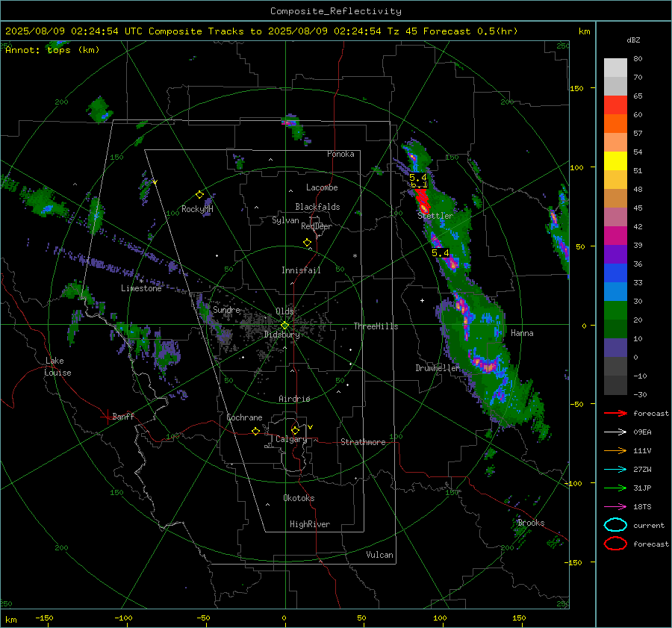Click the Cochrane city label

(x=244, y=417)
